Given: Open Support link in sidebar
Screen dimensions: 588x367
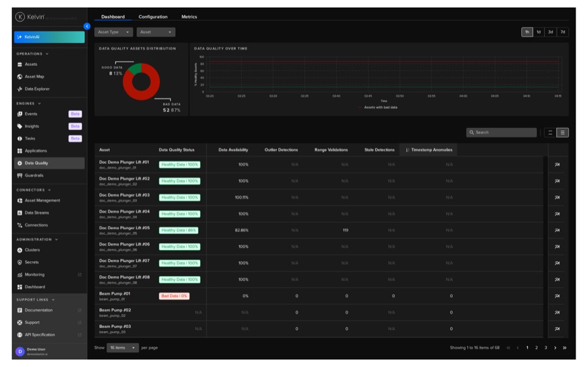Looking at the screenshot, I should point(32,323).
